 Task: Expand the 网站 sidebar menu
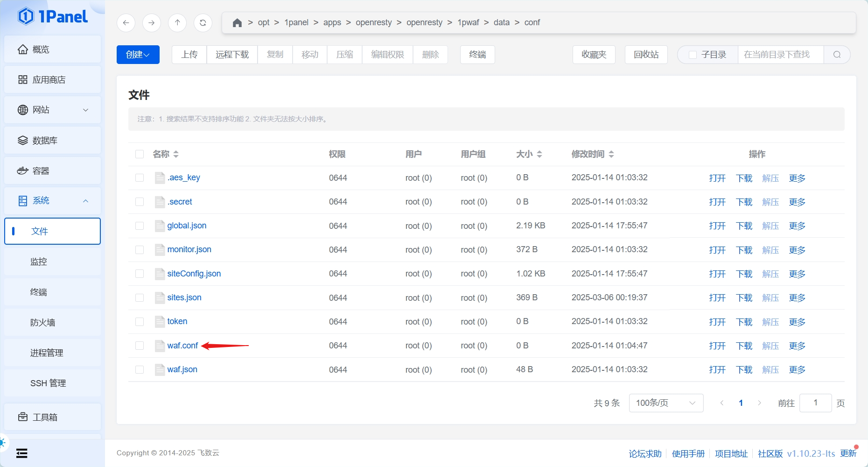[52, 110]
